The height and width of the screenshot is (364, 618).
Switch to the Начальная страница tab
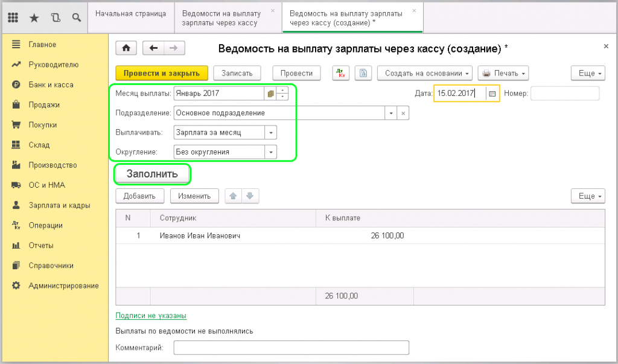click(x=130, y=14)
